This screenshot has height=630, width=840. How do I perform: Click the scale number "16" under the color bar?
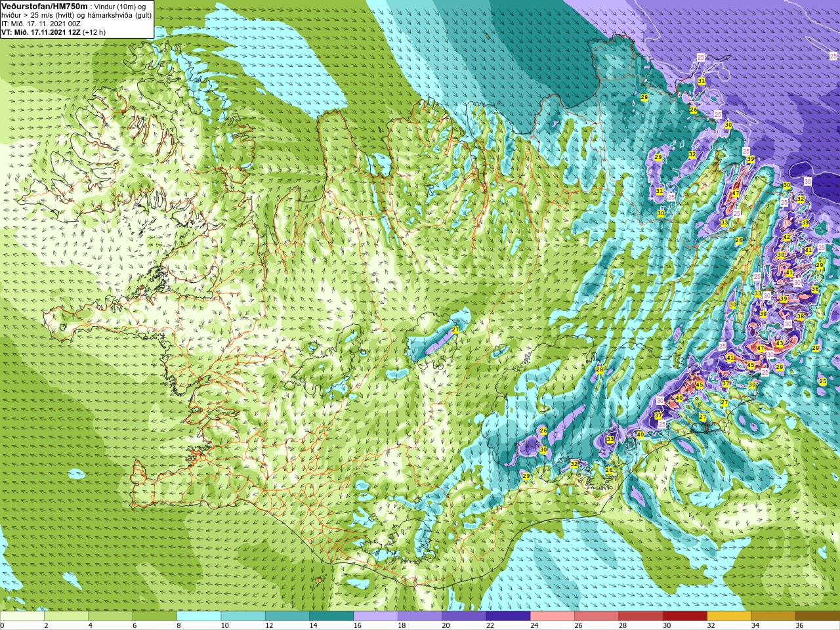point(358,625)
